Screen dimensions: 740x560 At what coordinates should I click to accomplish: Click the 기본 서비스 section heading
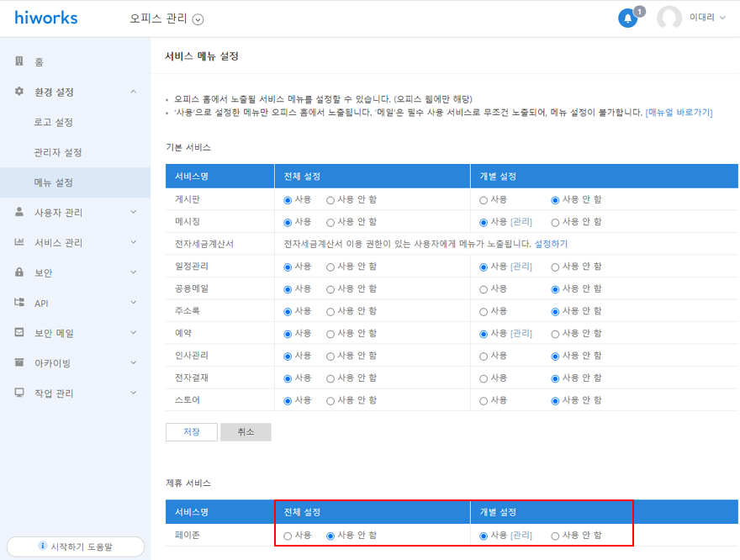tap(188, 147)
